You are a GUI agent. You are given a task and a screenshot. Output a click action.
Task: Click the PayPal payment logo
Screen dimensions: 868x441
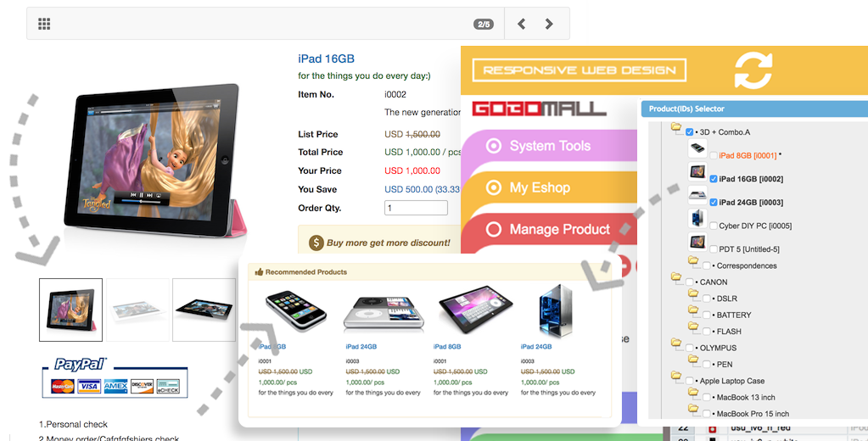point(81,364)
